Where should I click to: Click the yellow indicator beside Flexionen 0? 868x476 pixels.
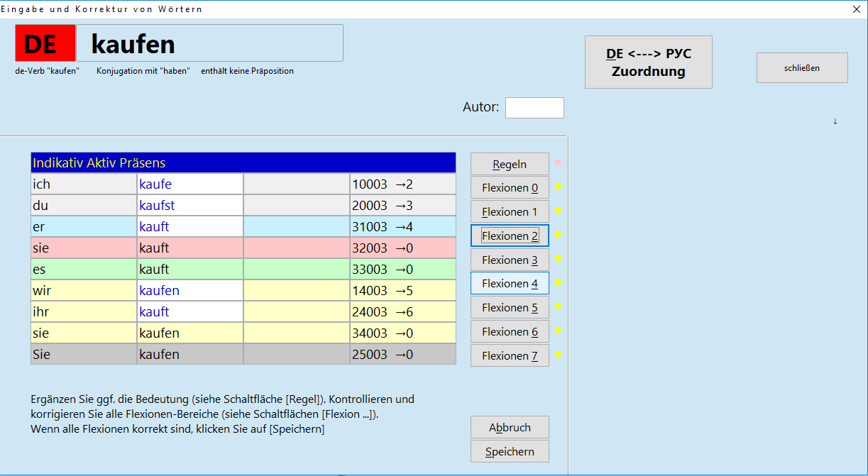[558, 187]
